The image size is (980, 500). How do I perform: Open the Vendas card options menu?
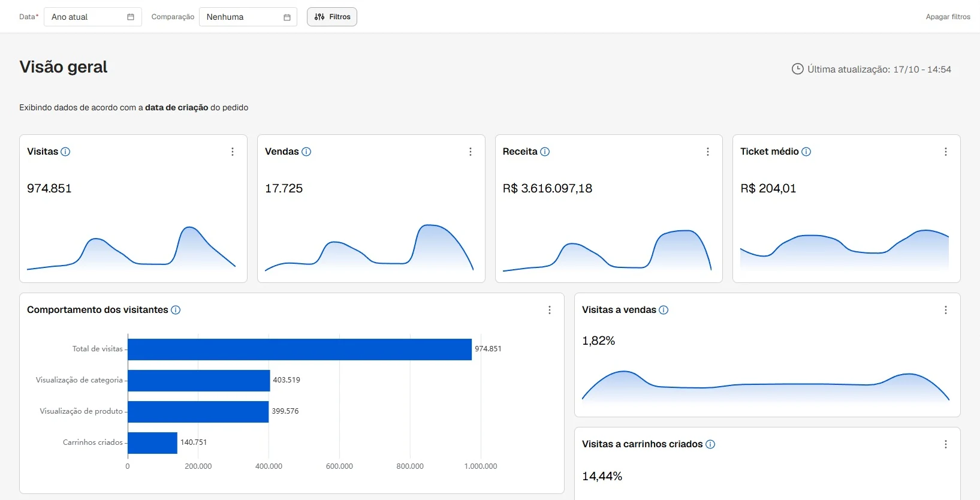point(471,152)
